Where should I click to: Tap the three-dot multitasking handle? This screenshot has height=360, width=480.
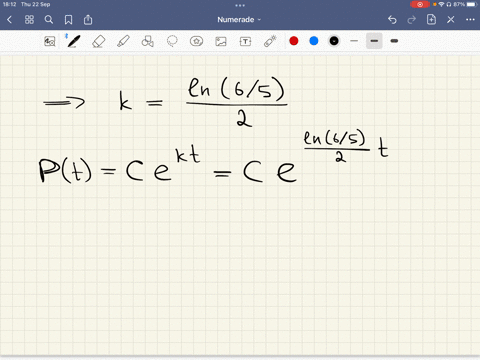click(x=240, y=5)
